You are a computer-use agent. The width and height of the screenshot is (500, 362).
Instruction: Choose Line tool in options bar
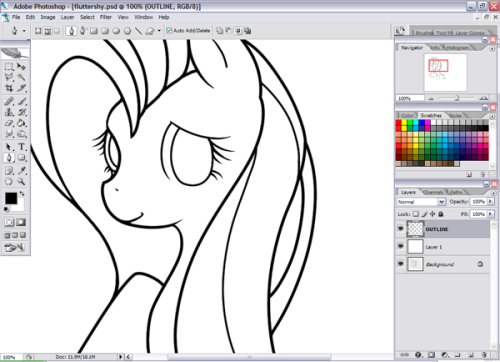pyautogui.click(x=138, y=31)
